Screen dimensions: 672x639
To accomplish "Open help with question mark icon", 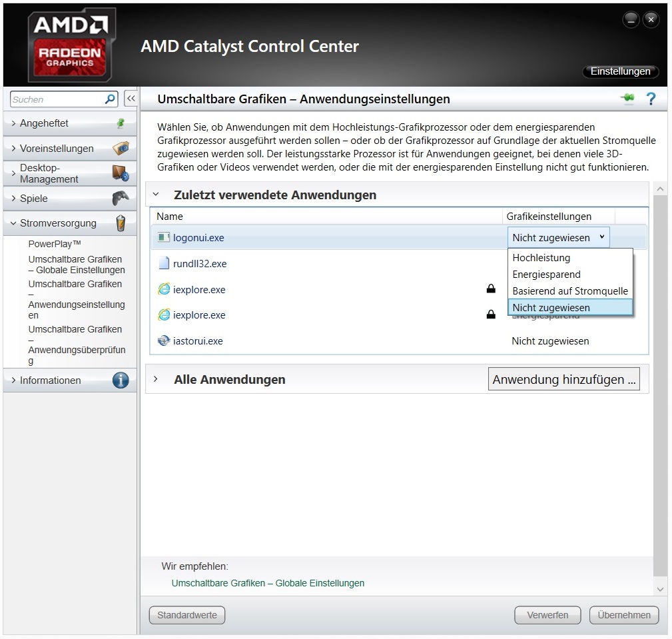I will click(651, 99).
